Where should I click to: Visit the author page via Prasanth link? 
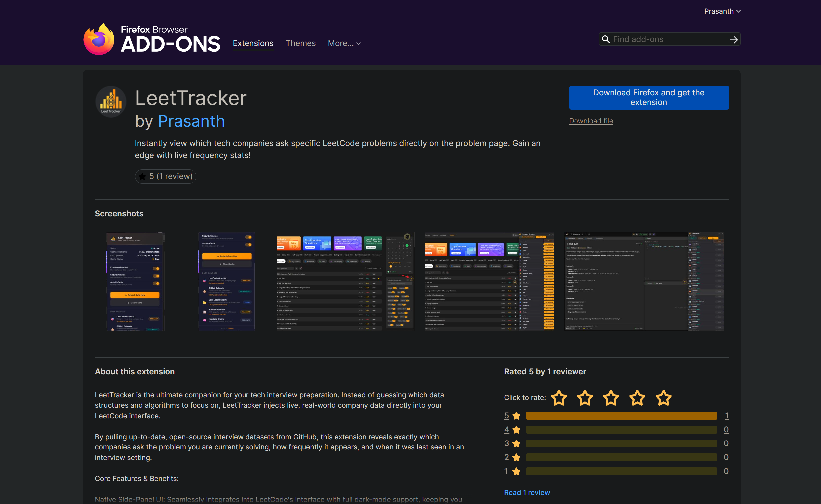point(191,121)
